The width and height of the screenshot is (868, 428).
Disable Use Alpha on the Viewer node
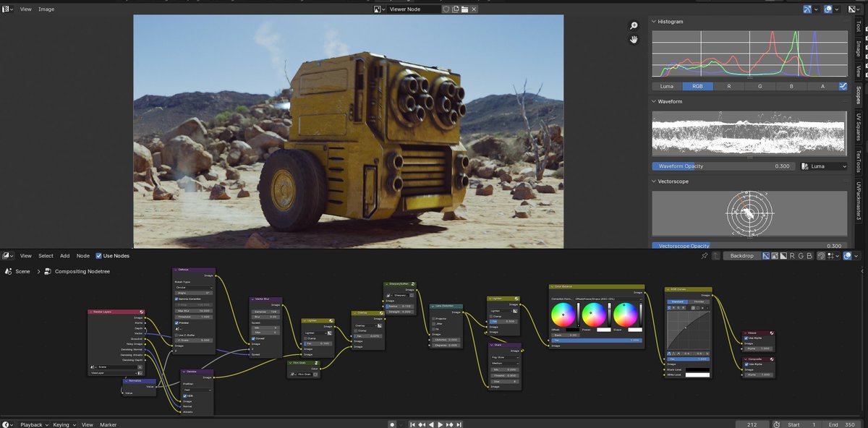click(746, 338)
